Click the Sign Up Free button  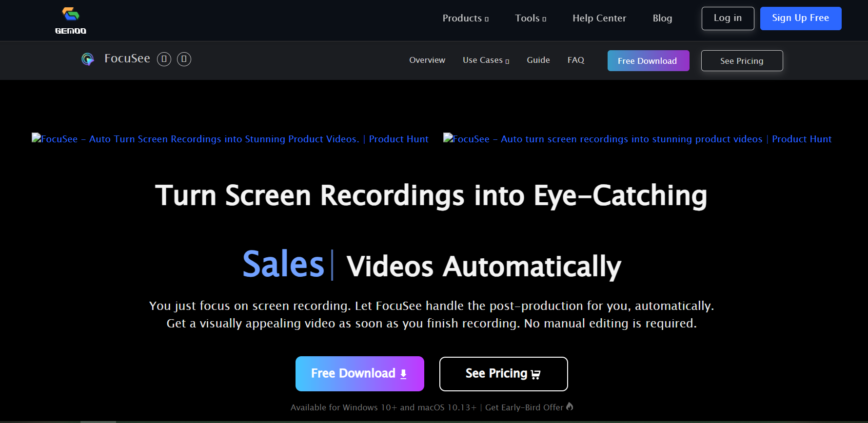click(x=800, y=19)
